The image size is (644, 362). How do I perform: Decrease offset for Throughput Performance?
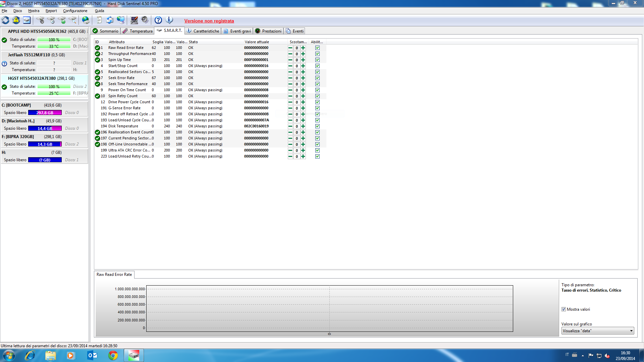290,54
